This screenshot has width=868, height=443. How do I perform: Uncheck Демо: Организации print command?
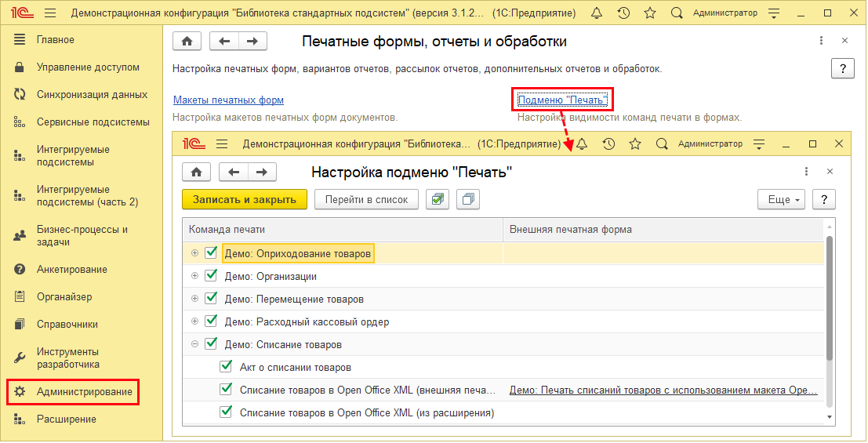pyautogui.click(x=210, y=276)
